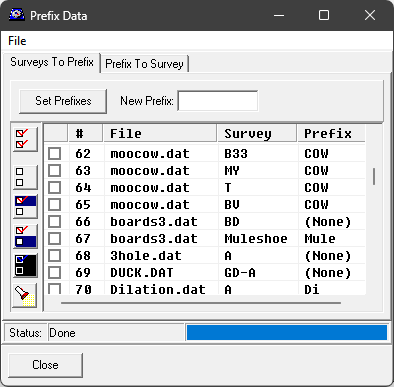
Task: Click the horizontal scrollbar of the list
Action: click(x=201, y=303)
